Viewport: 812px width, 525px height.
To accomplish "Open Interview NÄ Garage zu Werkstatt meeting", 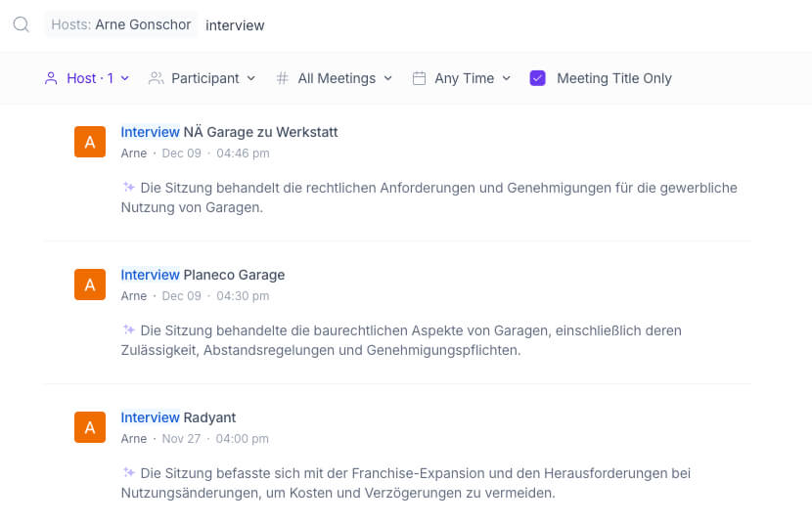I will (229, 132).
